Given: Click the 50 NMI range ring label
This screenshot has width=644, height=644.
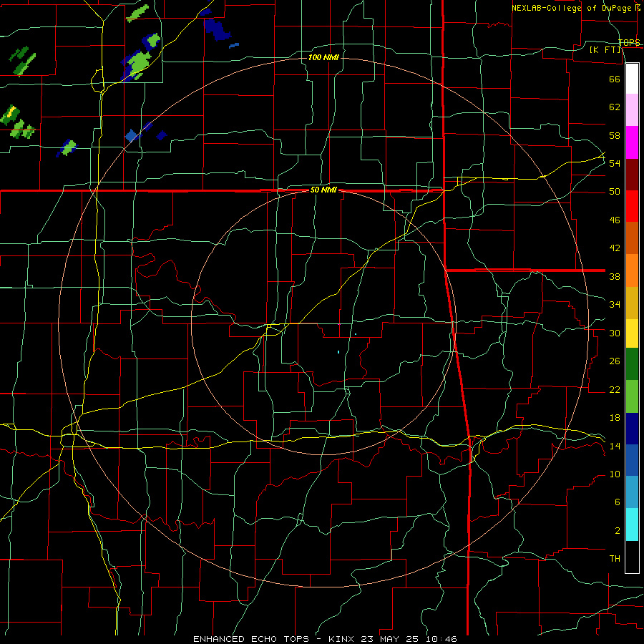Looking at the screenshot, I should [x=323, y=190].
